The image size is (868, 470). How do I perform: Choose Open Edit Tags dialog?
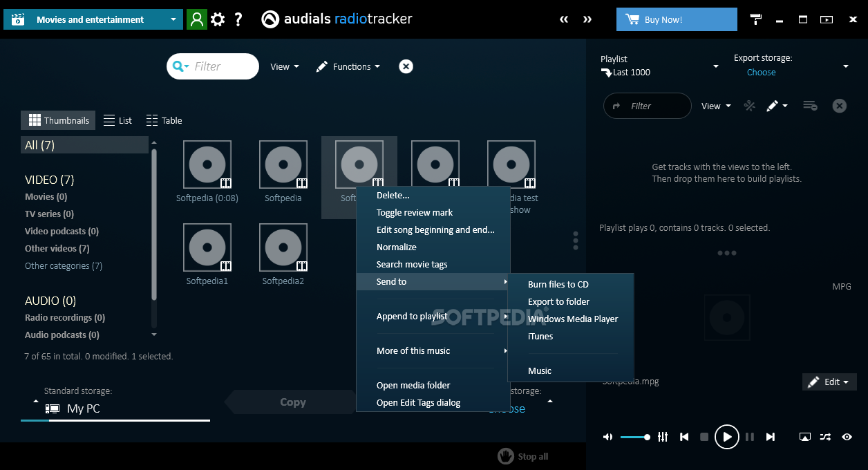point(433,402)
